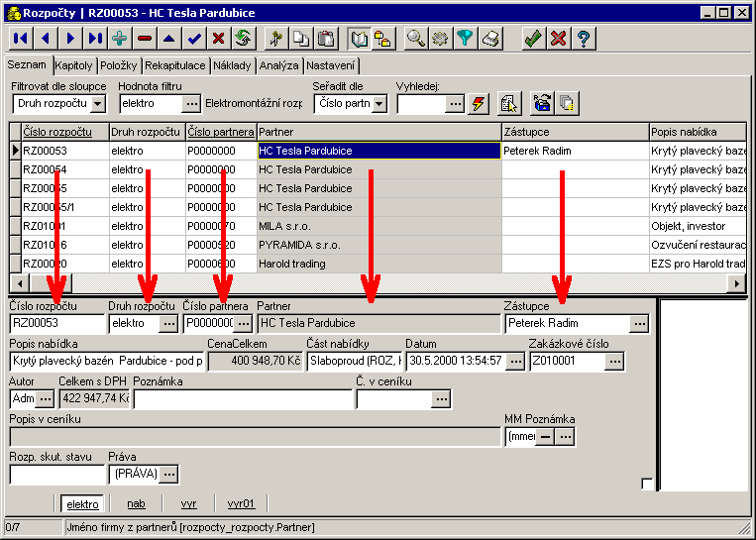Toggle the checkbox beside the preview panel
This screenshot has width=756, height=540.
click(x=647, y=484)
